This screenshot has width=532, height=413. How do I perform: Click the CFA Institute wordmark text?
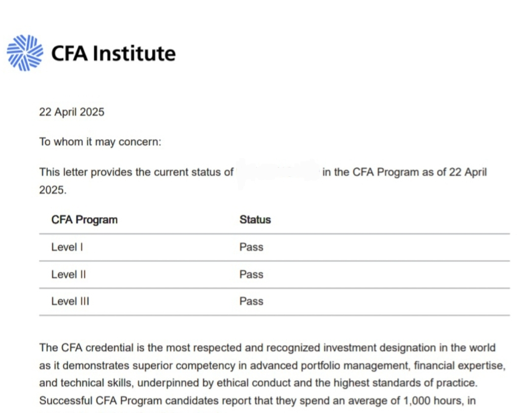[113, 54]
